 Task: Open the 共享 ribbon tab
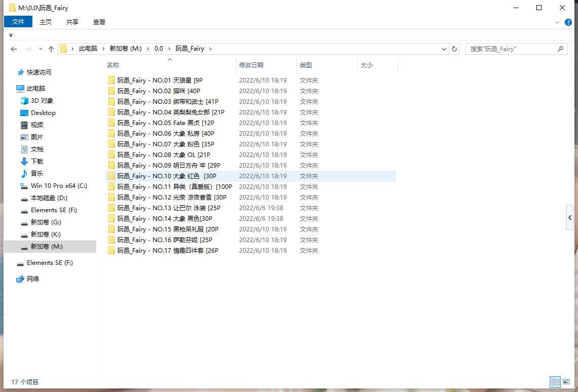click(72, 22)
